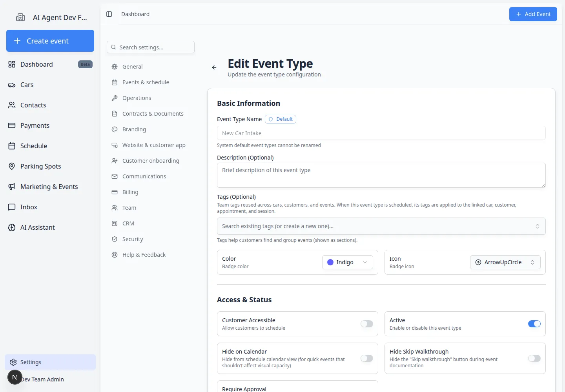
Task: Click the Dashboard breadcrumb link
Action: (x=135, y=14)
